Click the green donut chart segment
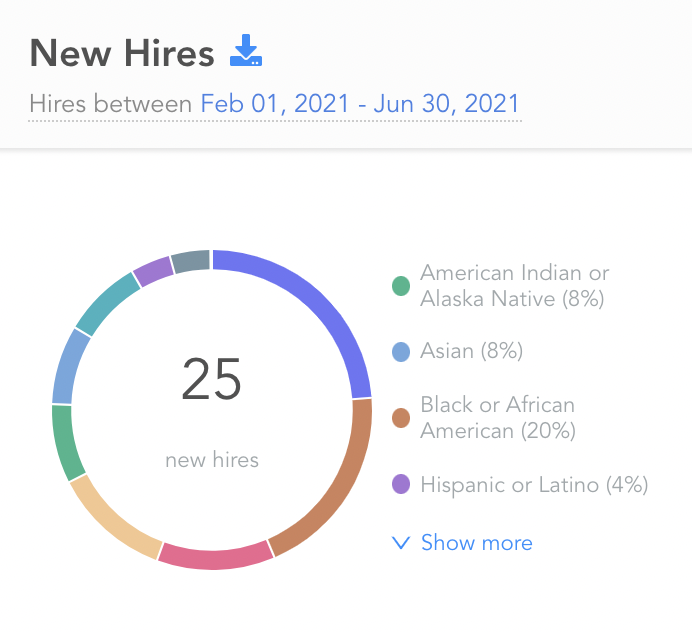Viewport: 692px width, 632px height. click(x=65, y=441)
